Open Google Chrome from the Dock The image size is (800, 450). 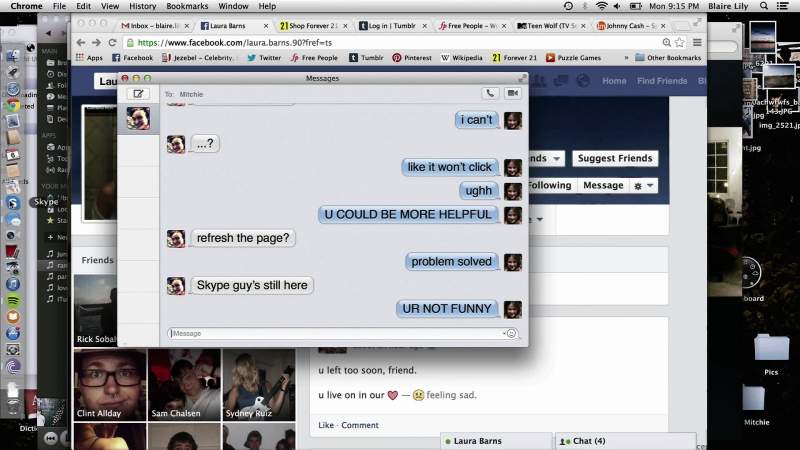(x=13, y=105)
